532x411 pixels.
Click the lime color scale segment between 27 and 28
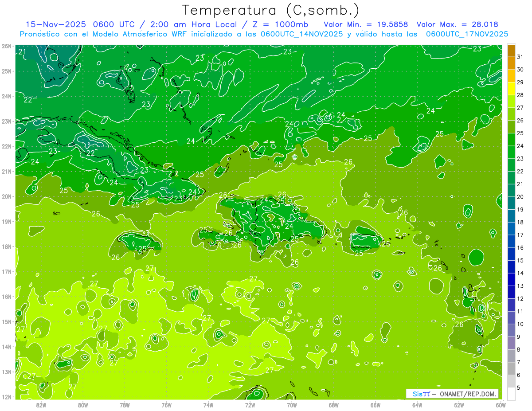tap(511, 102)
